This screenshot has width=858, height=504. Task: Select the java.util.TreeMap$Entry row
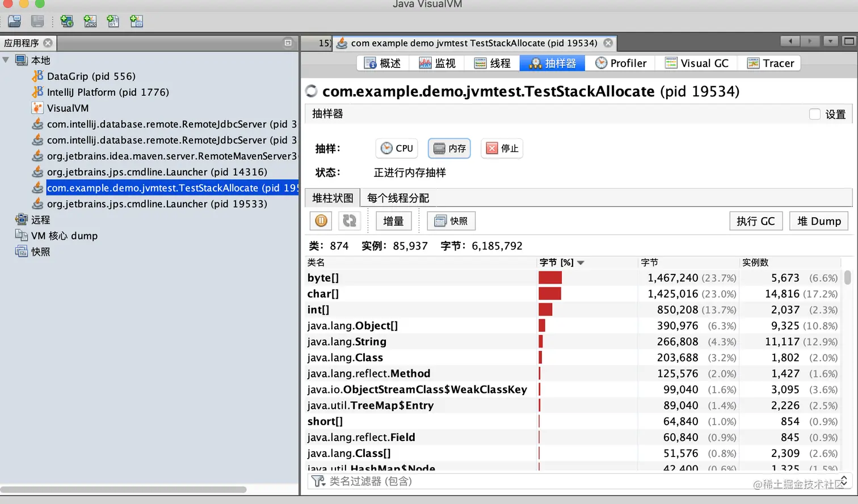[573, 405]
